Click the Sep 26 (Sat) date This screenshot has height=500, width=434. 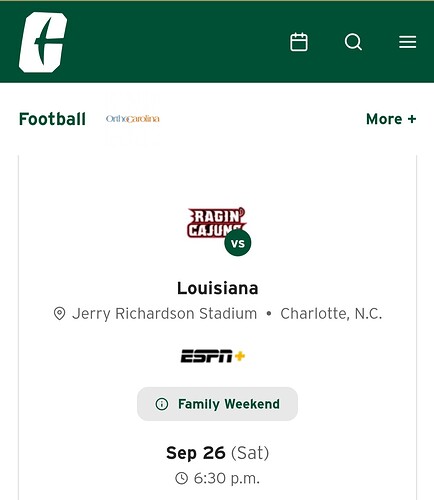tap(217, 453)
